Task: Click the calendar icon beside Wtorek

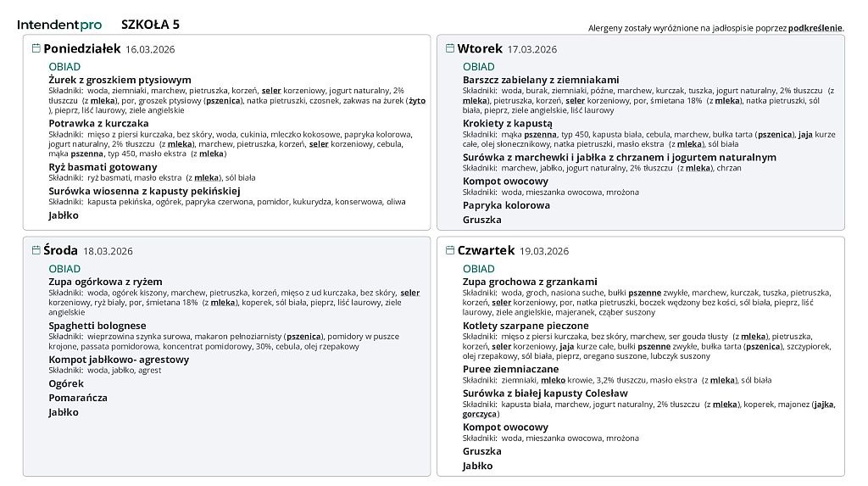Action: pyautogui.click(x=450, y=48)
